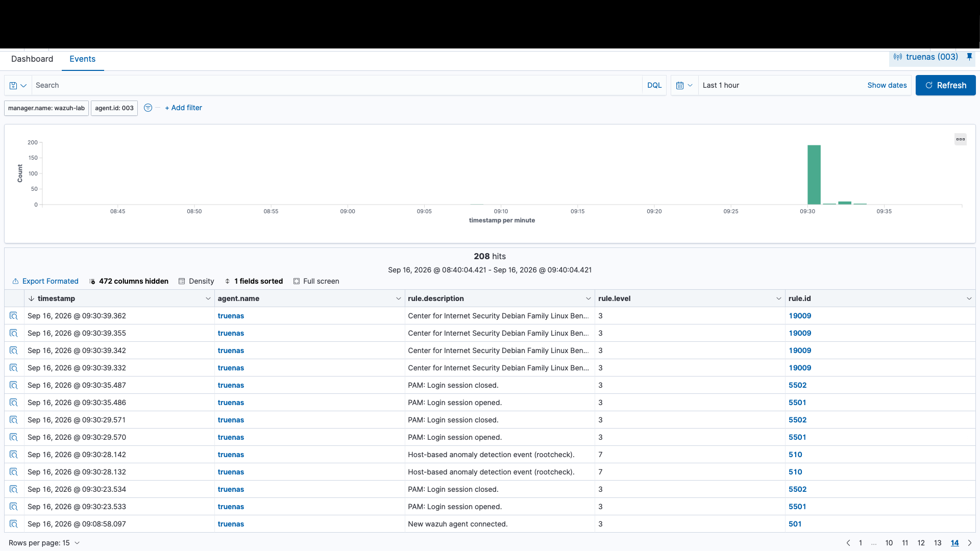Click Show dates link
980x551 pixels.
[887, 85]
